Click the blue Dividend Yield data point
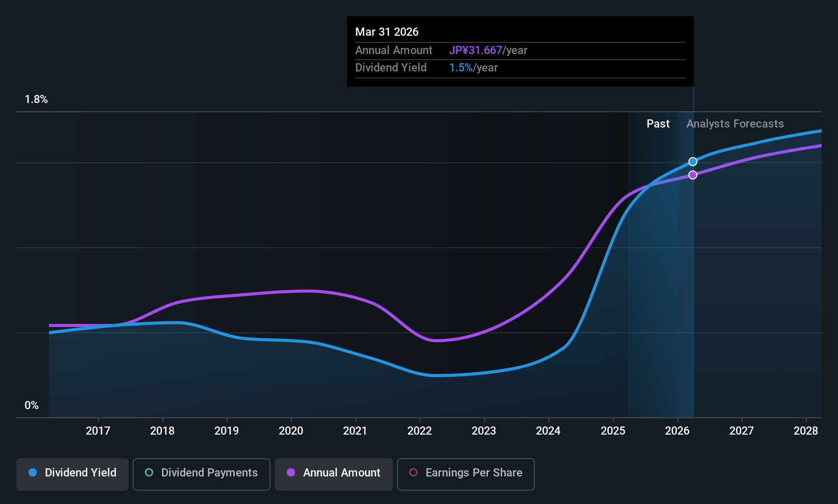The height and width of the screenshot is (504, 838). click(693, 162)
